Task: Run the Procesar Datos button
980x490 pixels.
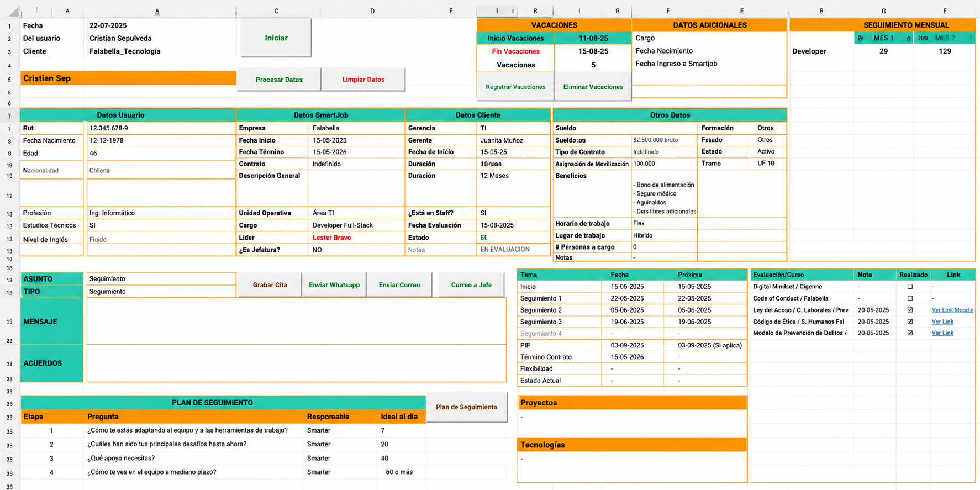Action: tap(279, 80)
